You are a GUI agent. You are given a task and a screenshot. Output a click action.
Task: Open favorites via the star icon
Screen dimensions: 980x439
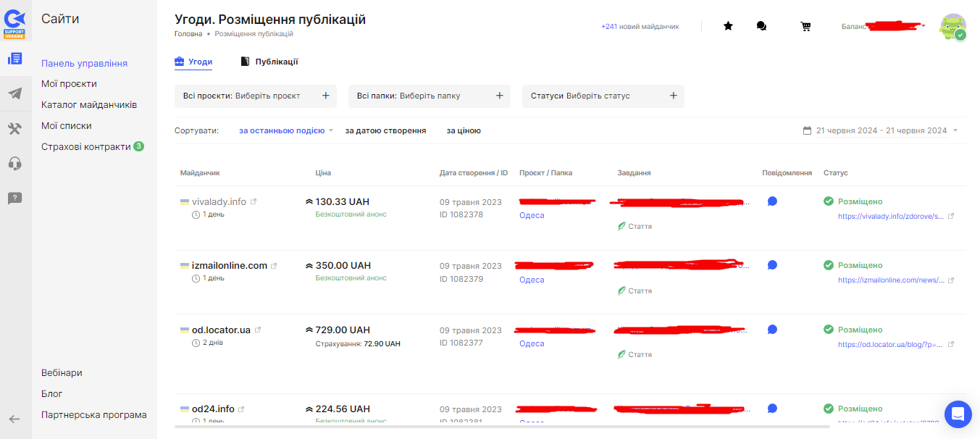(728, 26)
